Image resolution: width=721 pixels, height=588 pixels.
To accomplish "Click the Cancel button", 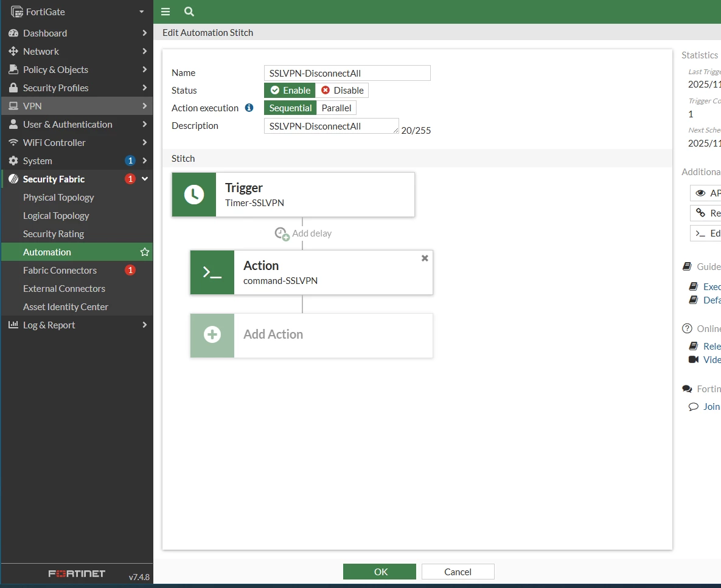I will (x=458, y=572).
